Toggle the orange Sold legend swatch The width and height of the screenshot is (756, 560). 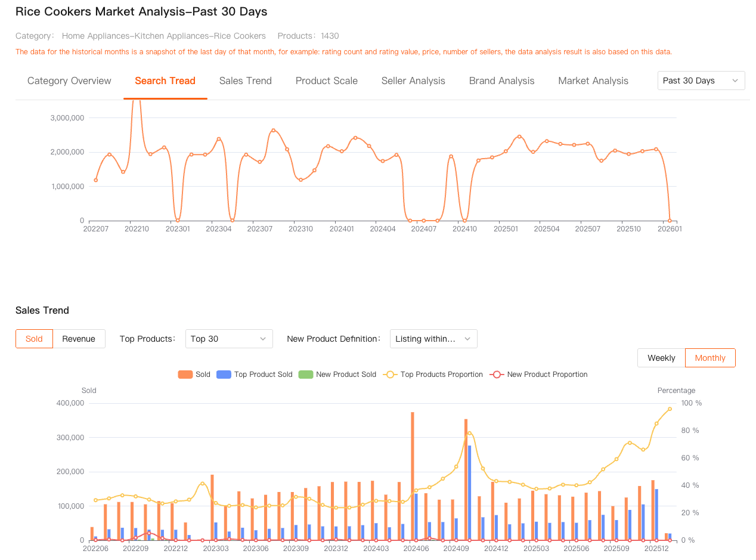tap(185, 375)
